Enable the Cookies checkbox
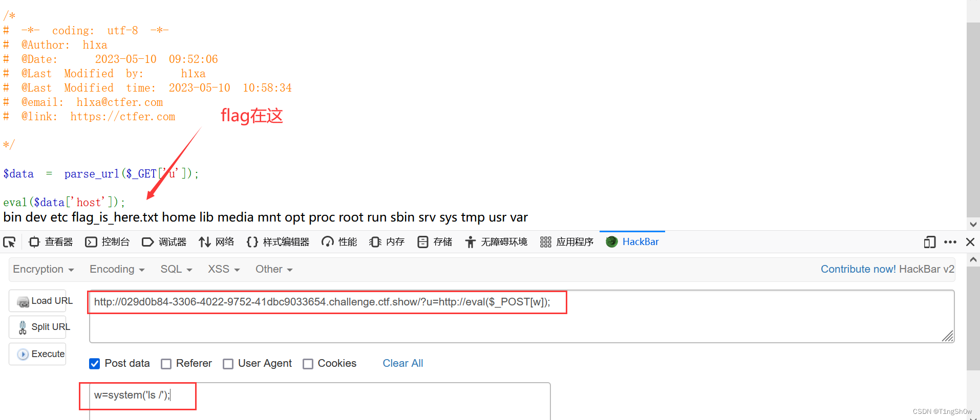 [x=308, y=364]
